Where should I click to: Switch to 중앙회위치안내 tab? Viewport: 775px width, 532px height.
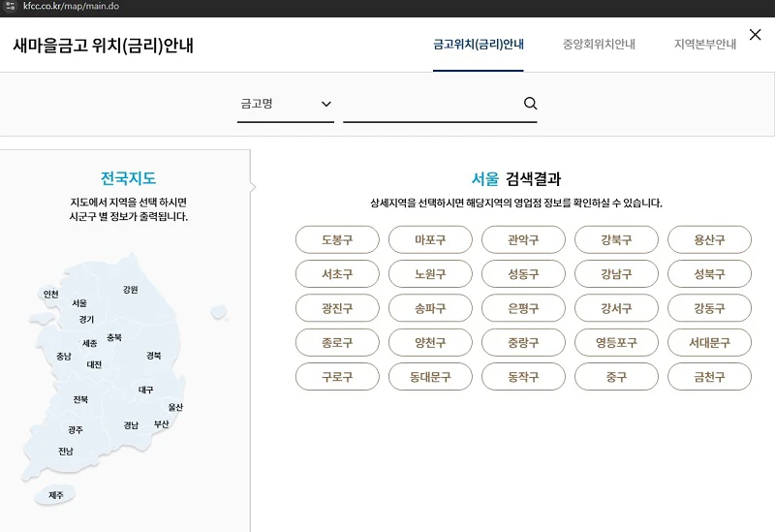click(x=599, y=45)
